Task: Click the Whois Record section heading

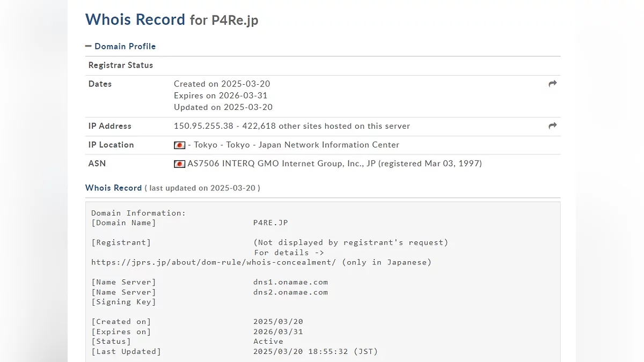Action: pos(113,188)
